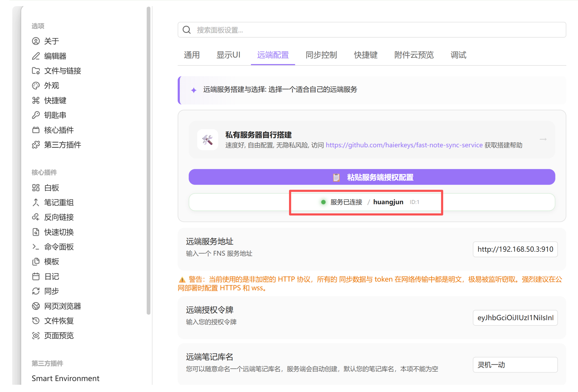Click the 私有服务器自行搭建 heading
Viewport: 578px width, 392px height.
[258, 135]
